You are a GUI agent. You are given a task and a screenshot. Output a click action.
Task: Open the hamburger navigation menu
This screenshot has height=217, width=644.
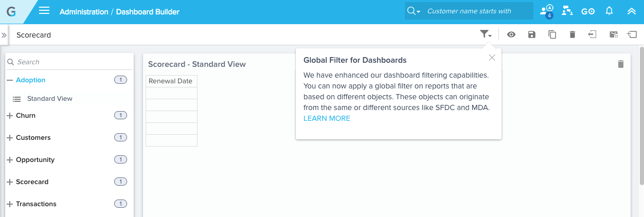[x=44, y=11]
